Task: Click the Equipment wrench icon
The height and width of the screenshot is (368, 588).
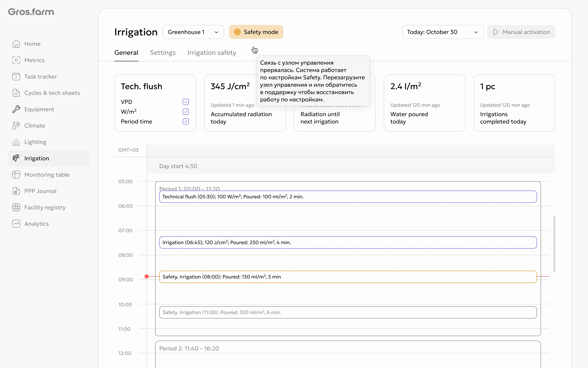Action: [x=16, y=109]
